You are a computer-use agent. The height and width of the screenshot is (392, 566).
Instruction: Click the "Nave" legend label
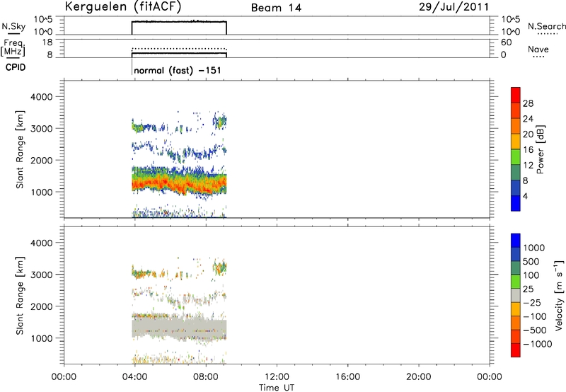coord(538,49)
